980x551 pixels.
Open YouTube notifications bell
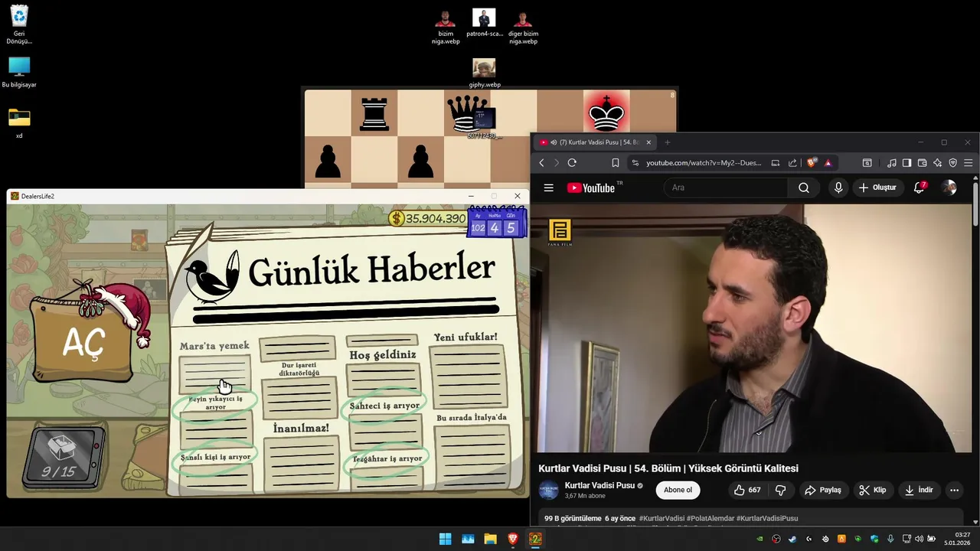920,187
